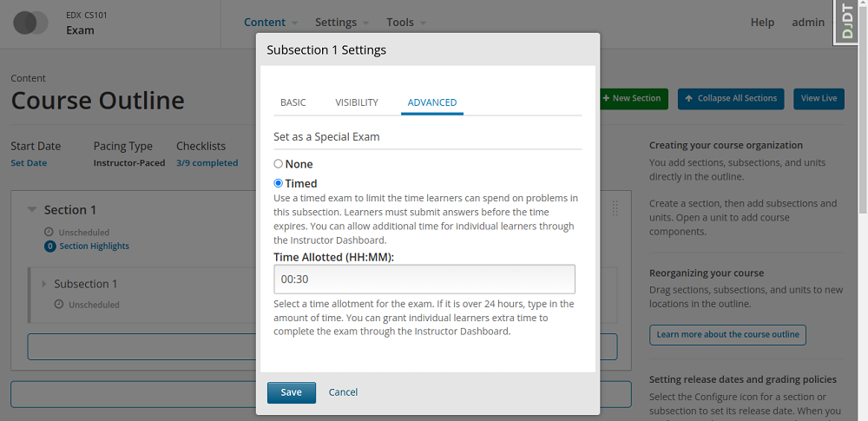Open the Content dropdown menu
The width and height of the screenshot is (868, 421).
tap(271, 23)
